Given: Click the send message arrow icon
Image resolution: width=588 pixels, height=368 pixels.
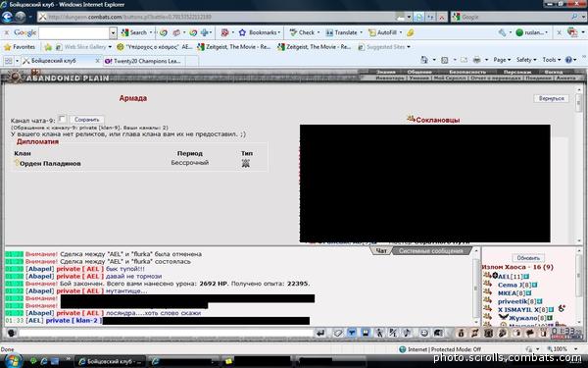Looking at the screenshot, I should [x=320, y=333].
